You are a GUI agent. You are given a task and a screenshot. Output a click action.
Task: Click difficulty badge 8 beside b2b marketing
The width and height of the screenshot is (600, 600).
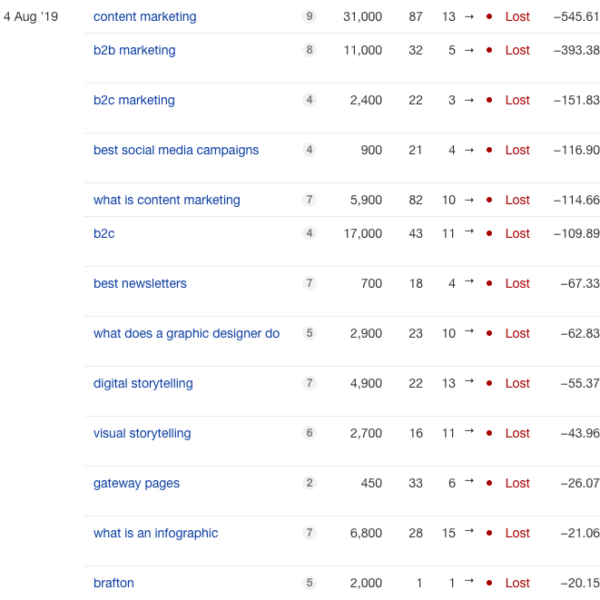(x=310, y=50)
